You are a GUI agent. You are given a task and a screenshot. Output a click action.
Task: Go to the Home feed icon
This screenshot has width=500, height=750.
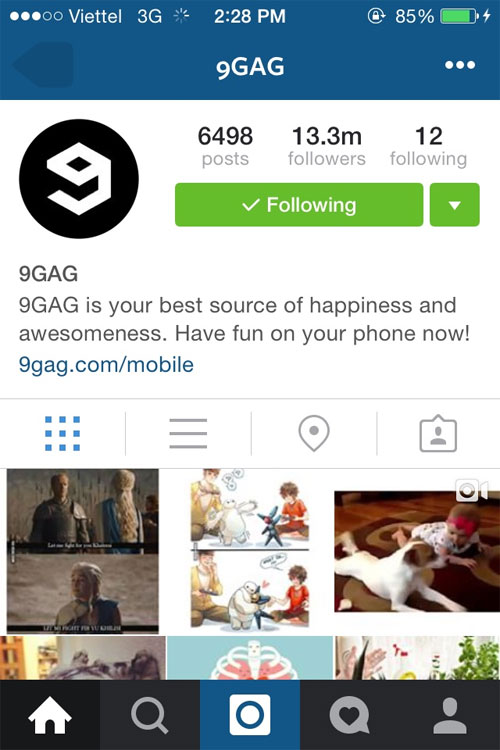[x=50, y=715]
